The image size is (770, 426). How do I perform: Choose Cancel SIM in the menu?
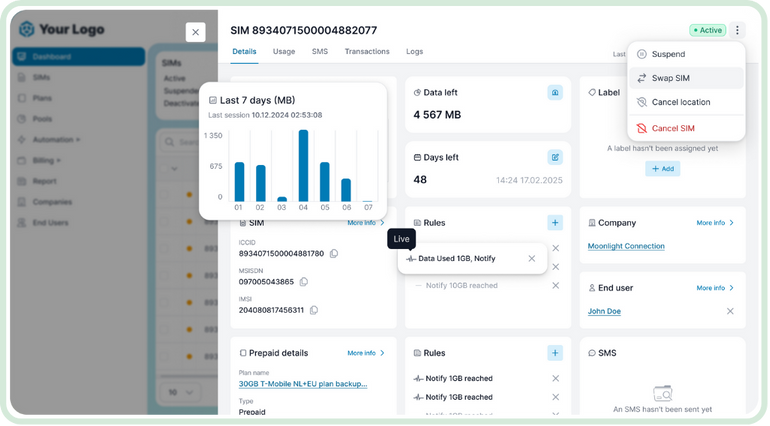[x=673, y=128]
